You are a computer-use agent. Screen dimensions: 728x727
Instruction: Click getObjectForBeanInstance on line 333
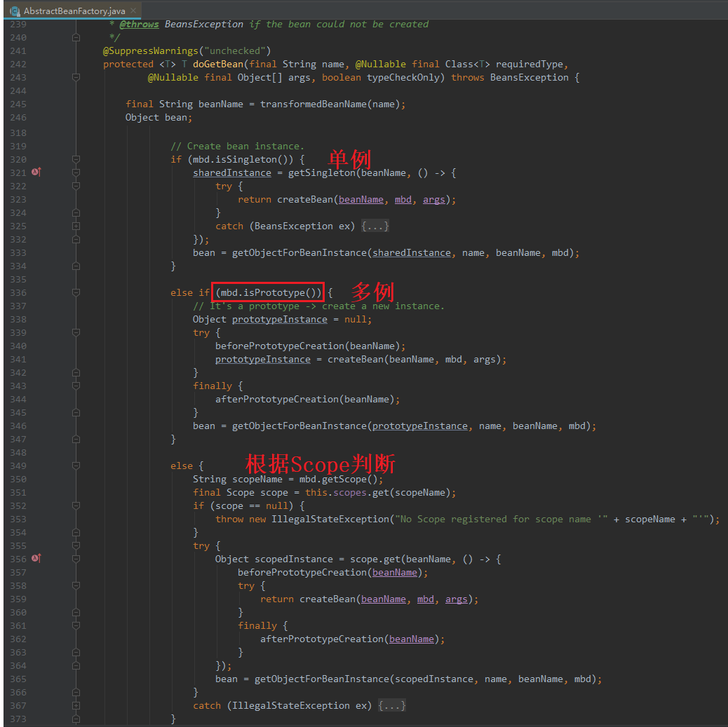coord(299,252)
